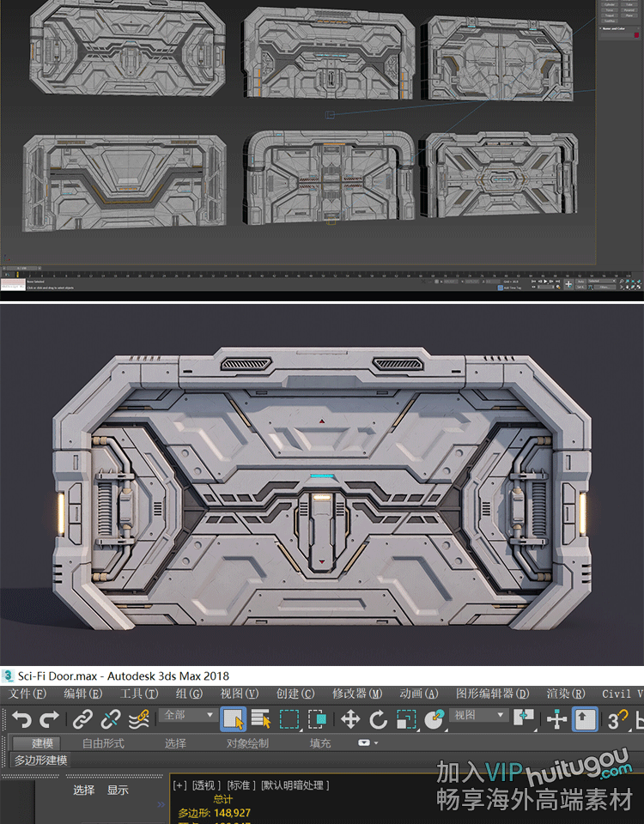Expand the panel with the >> chevron
The width and height of the screenshot is (644, 824).
pos(161,804)
